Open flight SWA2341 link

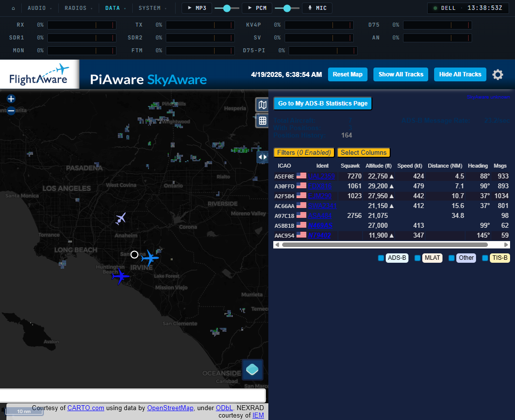322,206
